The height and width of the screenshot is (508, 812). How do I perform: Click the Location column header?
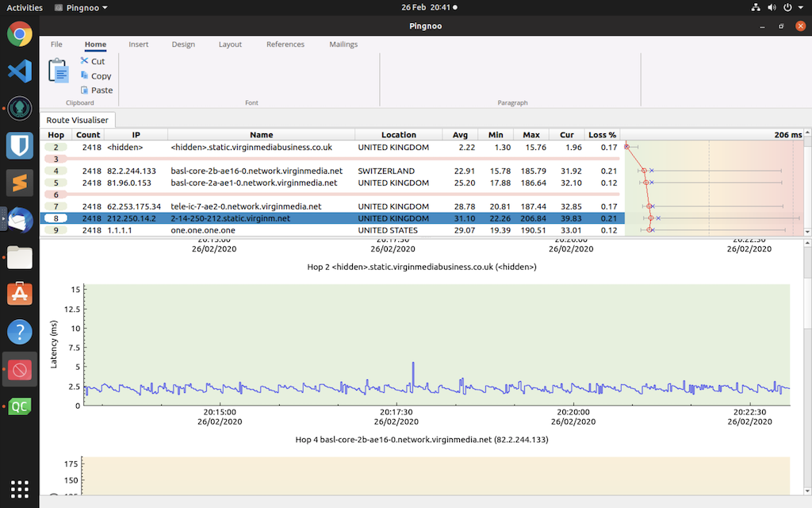point(399,135)
